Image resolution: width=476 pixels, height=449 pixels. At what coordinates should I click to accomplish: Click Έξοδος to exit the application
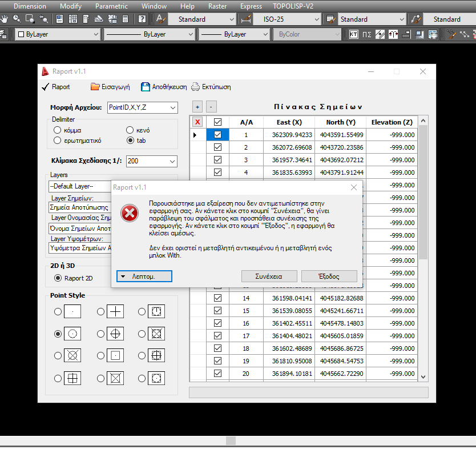point(329,276)
